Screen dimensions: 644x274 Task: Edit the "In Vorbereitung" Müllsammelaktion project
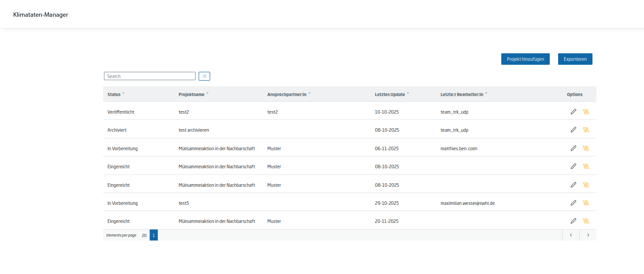tap(574, 148)
